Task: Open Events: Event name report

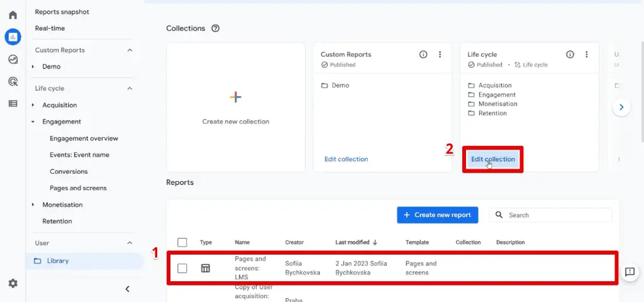Action: 79,155
